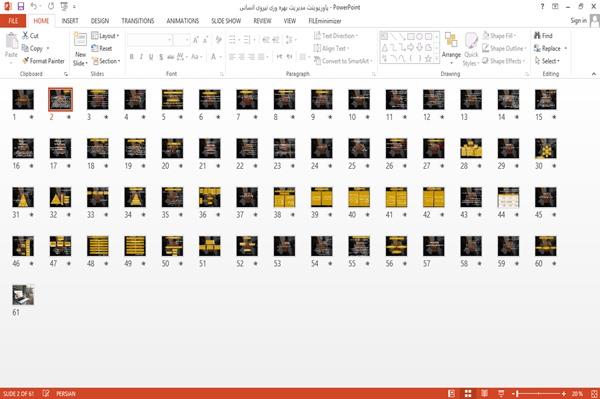Collapse the ribbon with chevron arrow
The height and width of the screenshot is (399, 600).
pyautogui.click(x=593, y=74)
